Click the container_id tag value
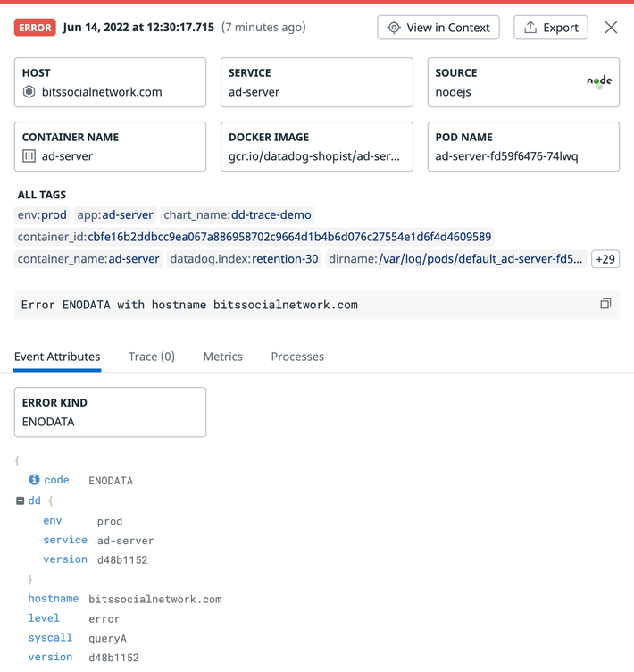 click(288, 237)
